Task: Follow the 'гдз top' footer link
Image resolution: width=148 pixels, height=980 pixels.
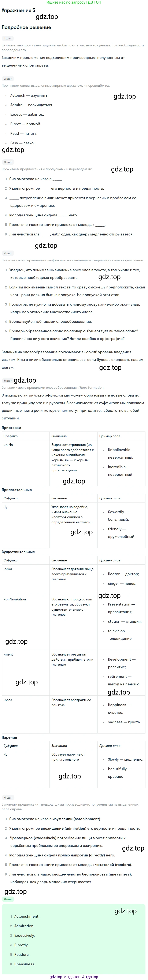Action: click(92, 977)
